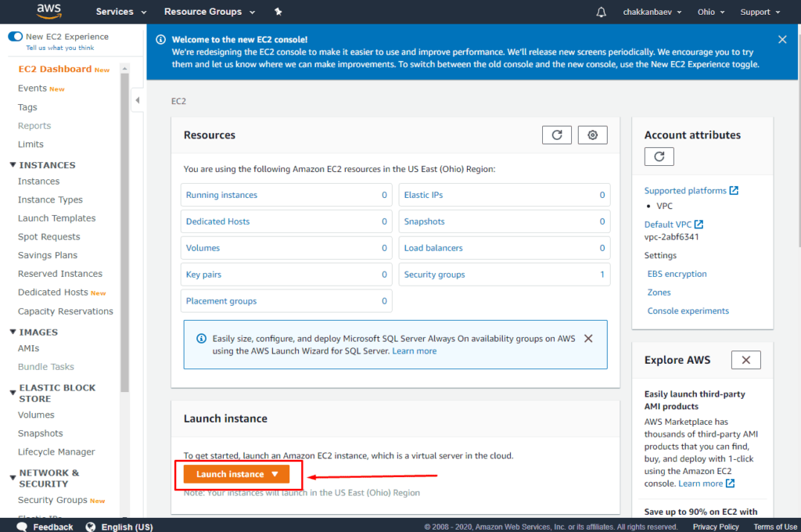Open AMIs in the sidebar
Screen dimensions: 801x532
coord(29,348)
